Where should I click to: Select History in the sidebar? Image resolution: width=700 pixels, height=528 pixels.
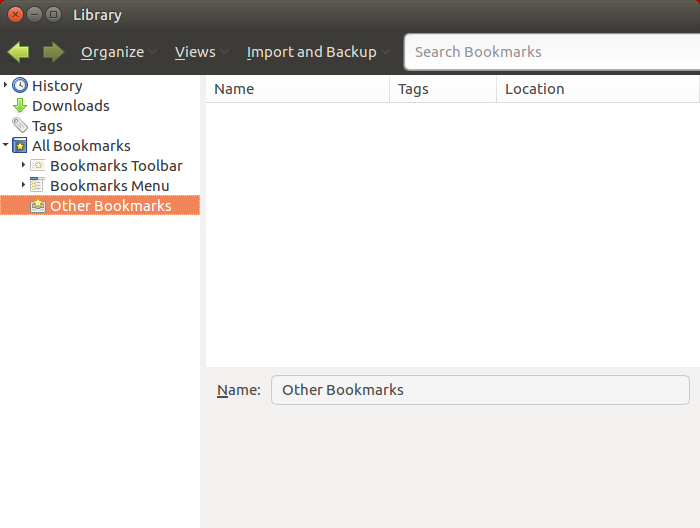[x=57, y=86]
